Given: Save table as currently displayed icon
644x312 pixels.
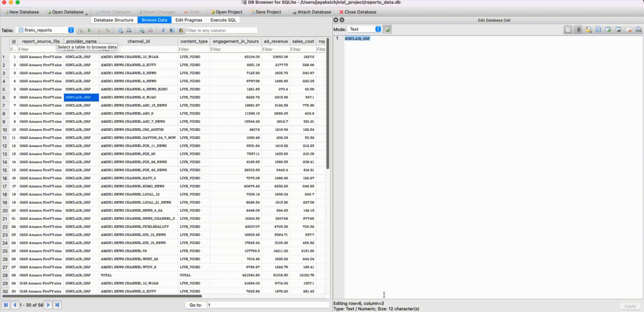Looking at the screenshot, I should tap(120, 30).
